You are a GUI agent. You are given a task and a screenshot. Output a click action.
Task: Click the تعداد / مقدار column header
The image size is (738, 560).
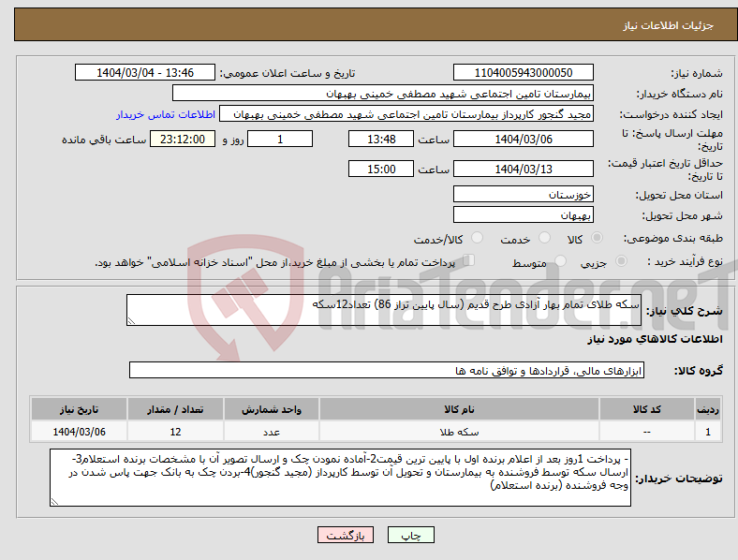point(175,409)
